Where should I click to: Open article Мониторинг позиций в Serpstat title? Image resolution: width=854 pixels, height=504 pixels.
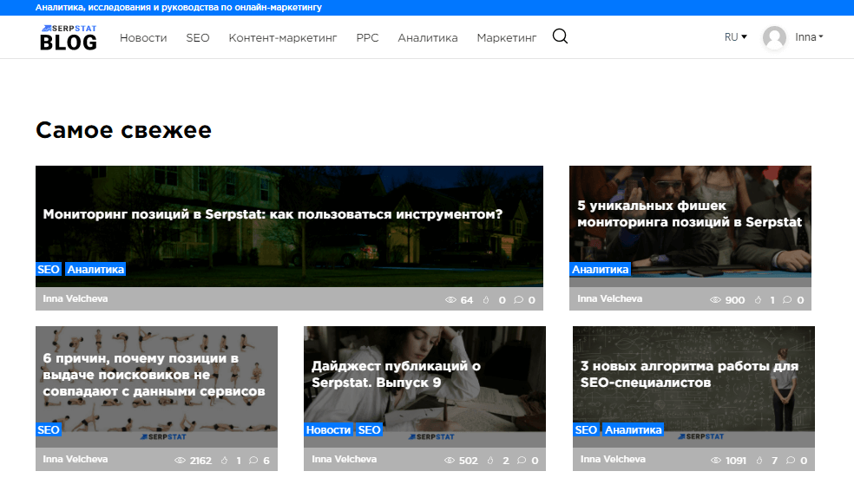[x=273, y=214]
